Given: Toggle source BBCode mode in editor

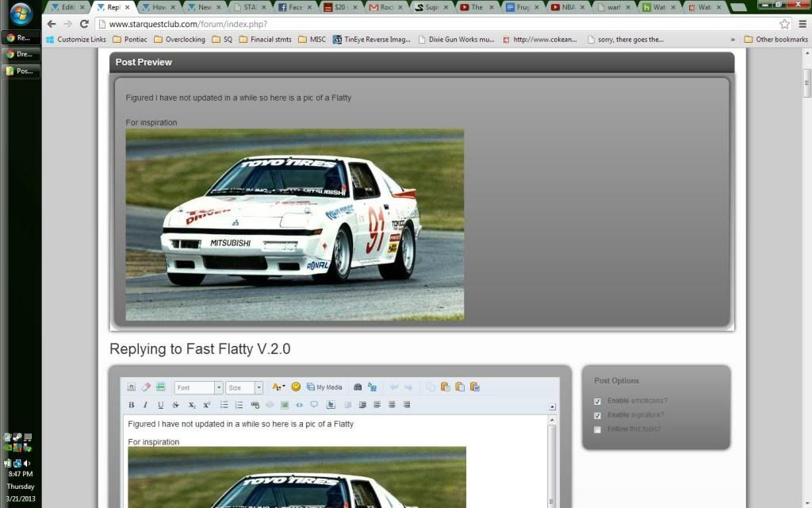Looking at the screenshot, I should pos(131,387).
